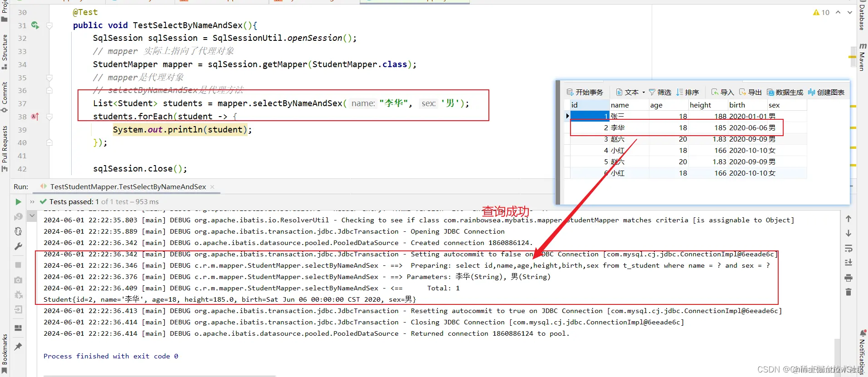Screen dimensions: 868x377
Task: Open the Project tool window tab
Action: point(5,11)
